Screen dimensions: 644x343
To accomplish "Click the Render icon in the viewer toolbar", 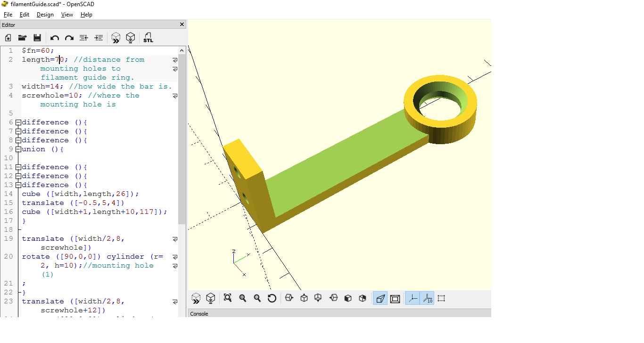I will (x=211, y=298).
